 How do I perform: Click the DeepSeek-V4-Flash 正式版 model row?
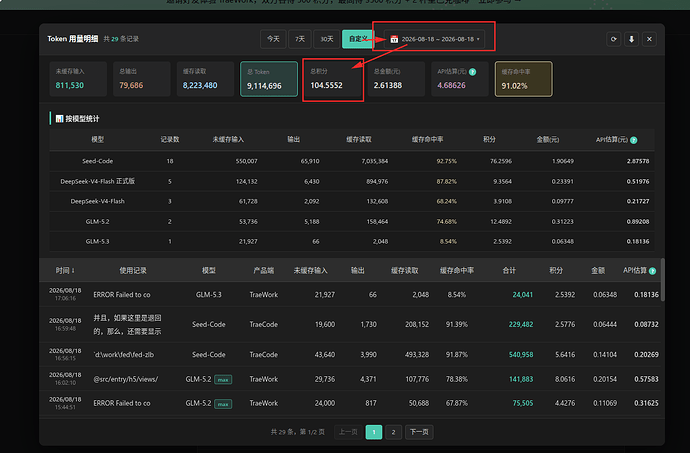(352, 181)
